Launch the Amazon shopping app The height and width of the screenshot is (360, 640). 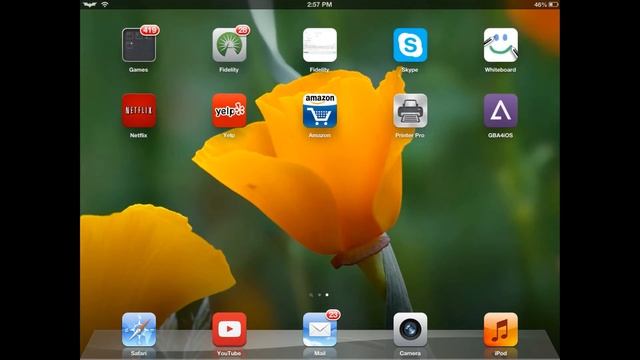pyautogui.click(x=320, y=111)
